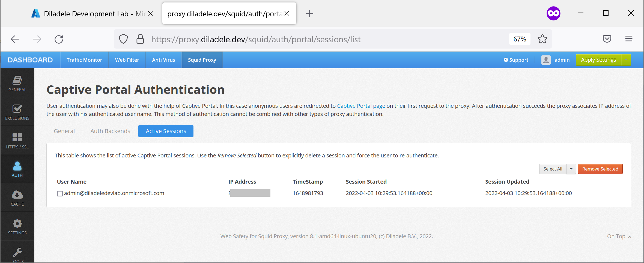This screenshot has height=263, width=644.
Task: Open the shield tracking protection icon
Action: pos(123,39)
